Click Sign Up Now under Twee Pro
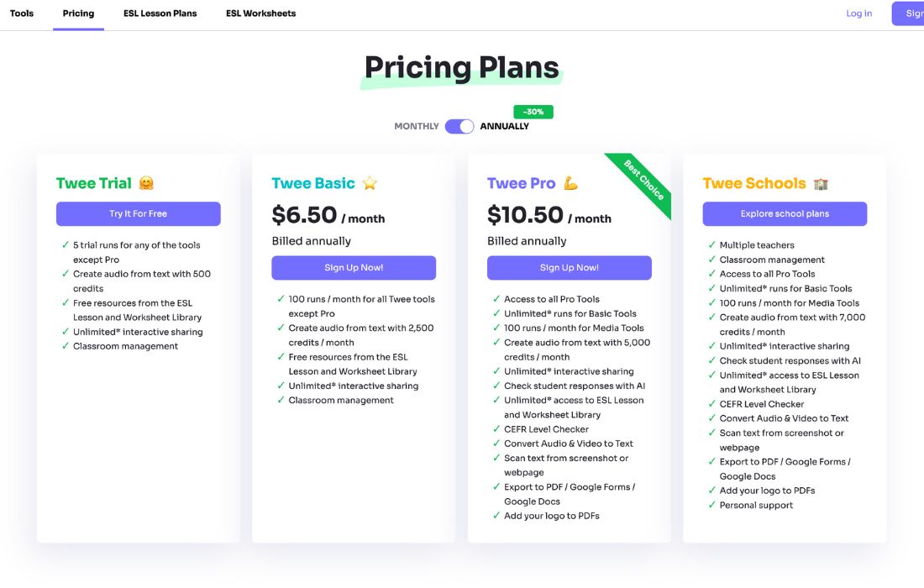Screen dimensions: 924x588 click(570, 268)
